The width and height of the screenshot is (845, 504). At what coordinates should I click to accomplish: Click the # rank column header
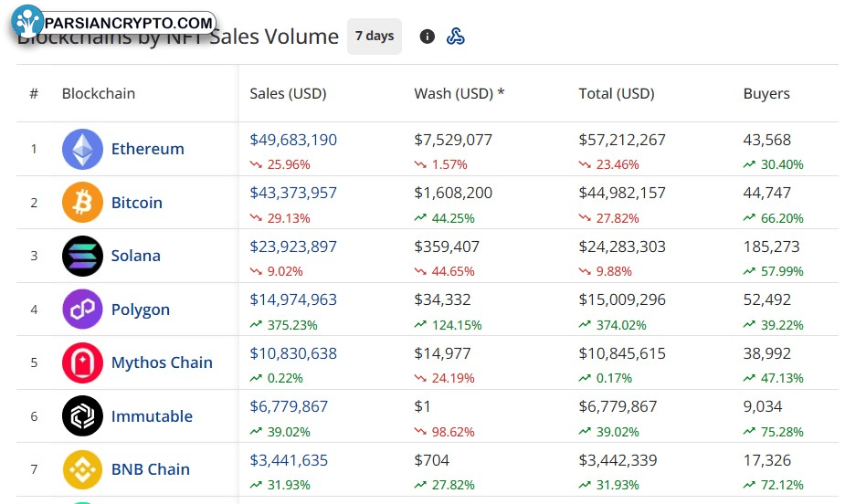click(34, 94)
